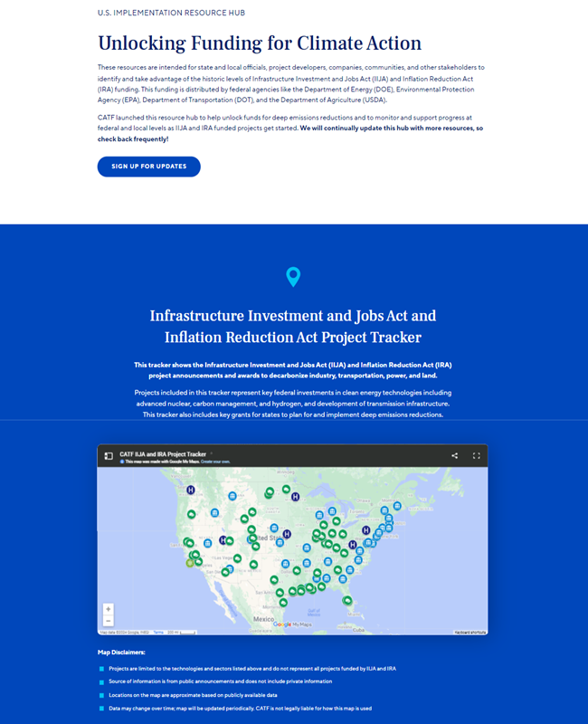The width and height of the screenshot is (588, 724).
Task: Click the Mexico label on the map
Action: [263, 618]
